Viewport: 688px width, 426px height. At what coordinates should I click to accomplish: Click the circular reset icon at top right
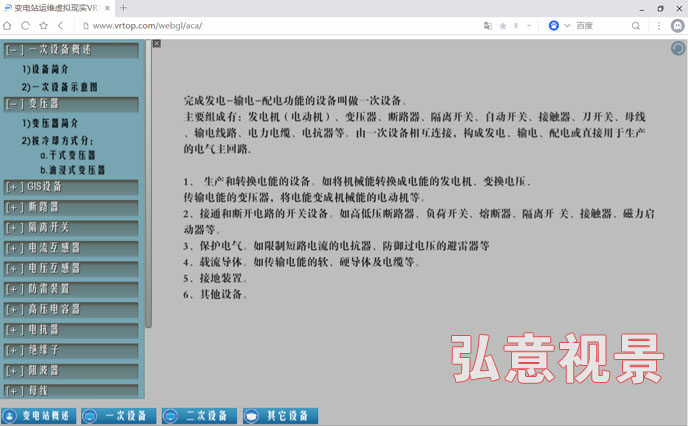click(678, 48)
